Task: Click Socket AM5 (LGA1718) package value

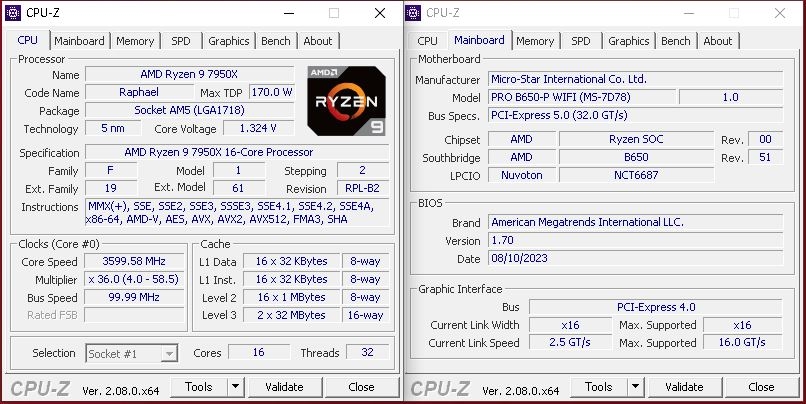Action: coord(189,111)
